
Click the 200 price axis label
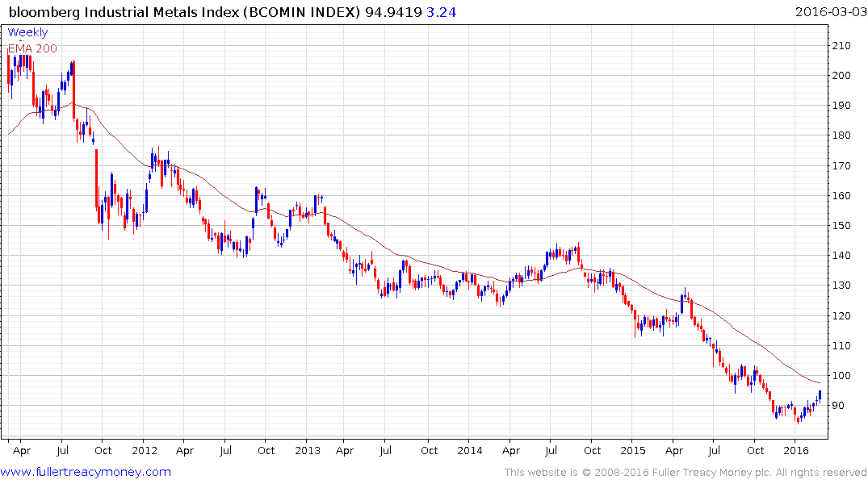(x=841, y=76)
